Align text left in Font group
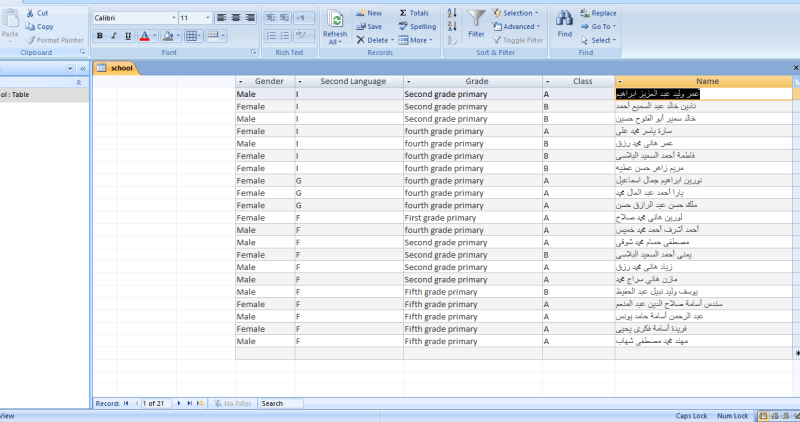 pyautogui.click(x=221, y=18)
